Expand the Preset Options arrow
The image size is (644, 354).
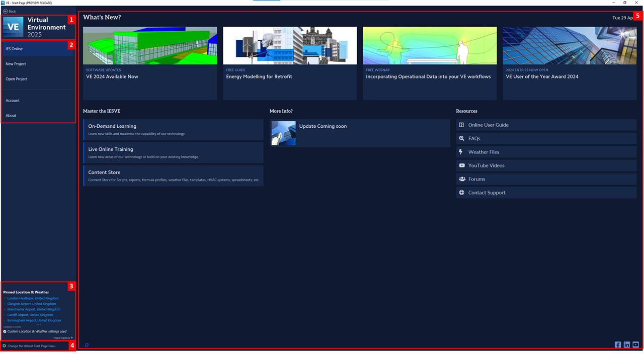tap(72, 338)
